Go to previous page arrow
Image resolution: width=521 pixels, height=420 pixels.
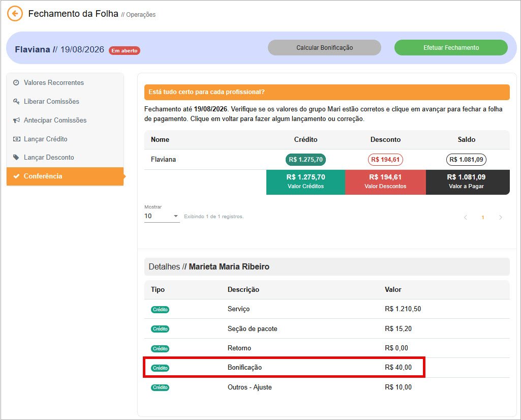click(x=465, y=217)
